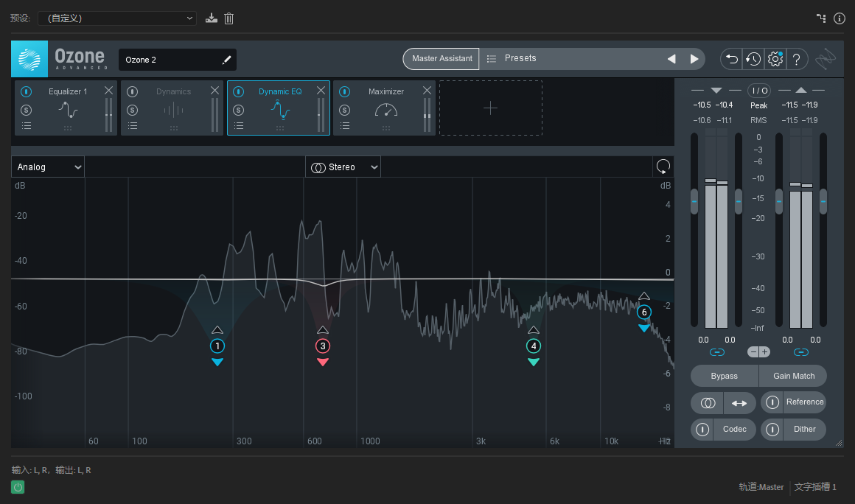Adjust the right output gain slider handle

pyautogui.click(x=823, y=202)
